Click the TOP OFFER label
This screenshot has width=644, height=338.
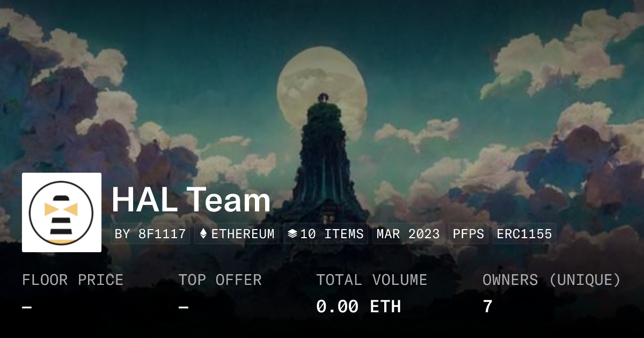(x=220, y=280)
